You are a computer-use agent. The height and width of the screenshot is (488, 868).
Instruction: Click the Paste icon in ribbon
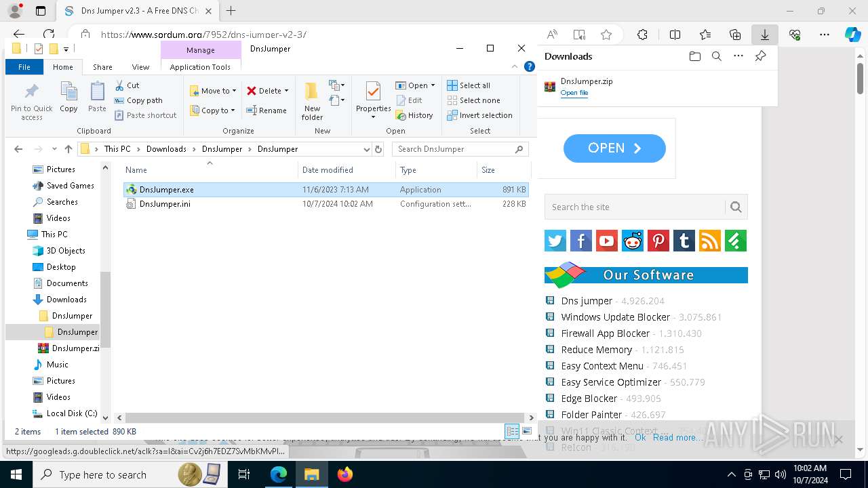pos(97,97)
